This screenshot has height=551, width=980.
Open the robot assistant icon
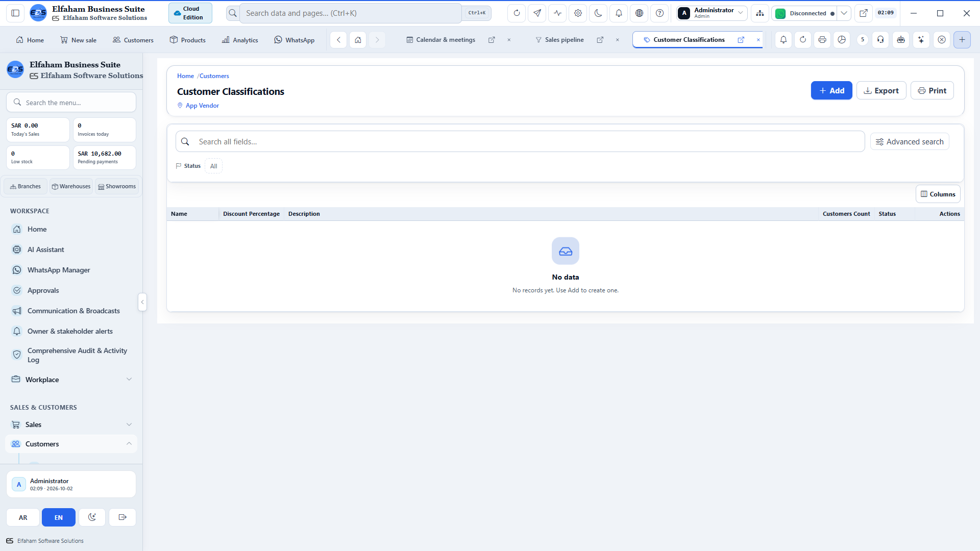pos(901,40)
